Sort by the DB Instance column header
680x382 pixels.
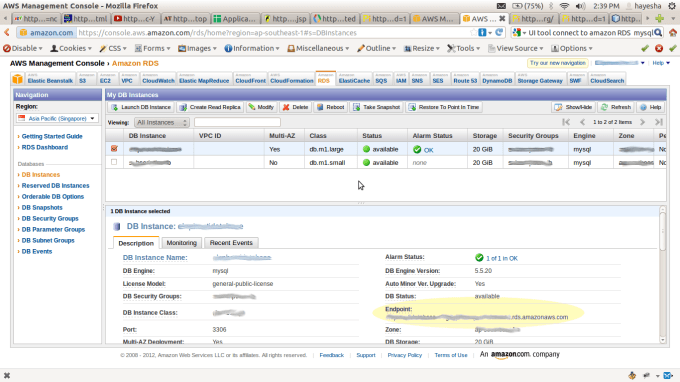(147, 136)
